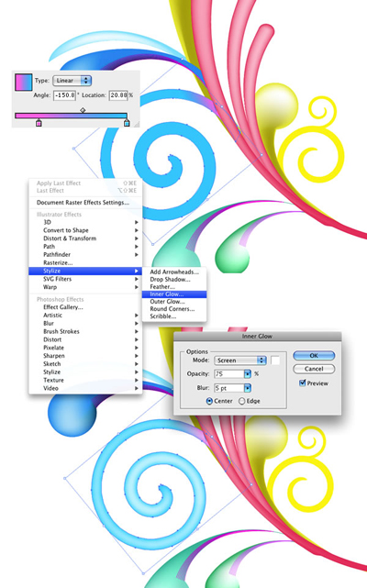Open Stylize under Photoshop Effects
The height and width of the screenshot is (588, 367).
85,372
